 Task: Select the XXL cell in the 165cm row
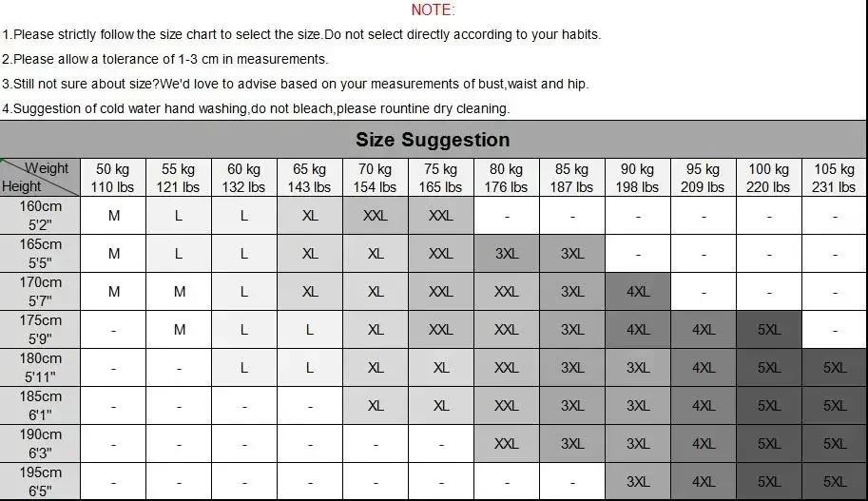coord(440,254)
